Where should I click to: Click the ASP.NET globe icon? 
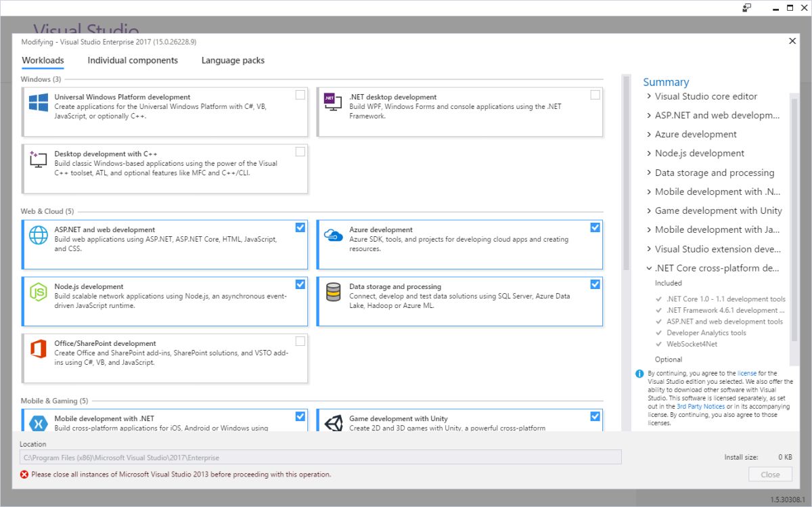pos(38,236)
